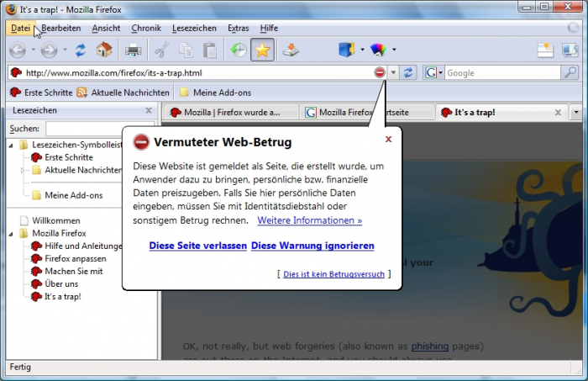Click the sidebar Suchen text box
The height and width of the screenshot is (381, 588).
point(100,129)
